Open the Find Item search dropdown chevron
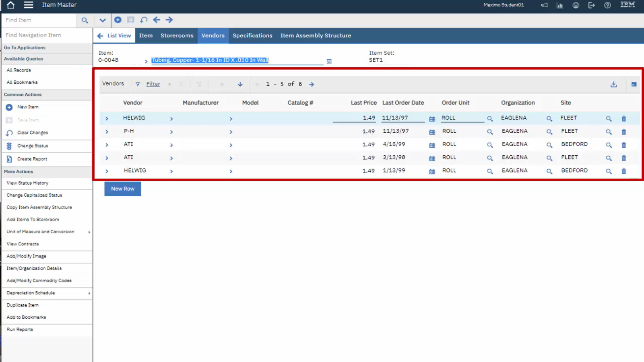Screen dimensions: 644x362 [x=102, y=20]
